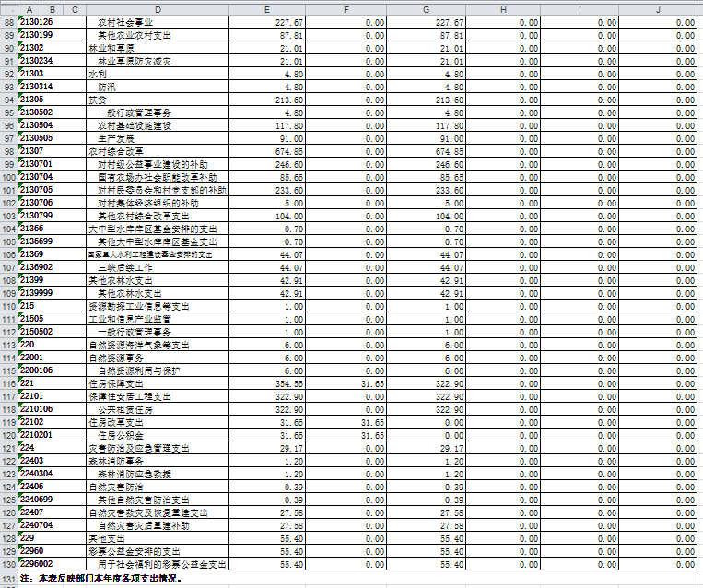The width and height of the screenshot is (703, 588).
Task: Select the 住房公积金 cell
Action: [122, 435]
